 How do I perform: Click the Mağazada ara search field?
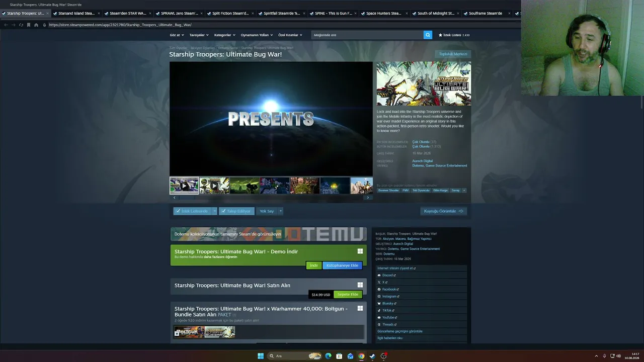click(367, 35)
